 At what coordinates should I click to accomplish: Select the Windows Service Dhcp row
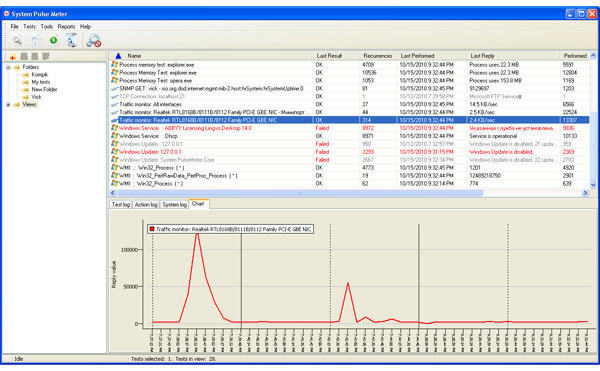pyautogui.click(x=350, y=136)
